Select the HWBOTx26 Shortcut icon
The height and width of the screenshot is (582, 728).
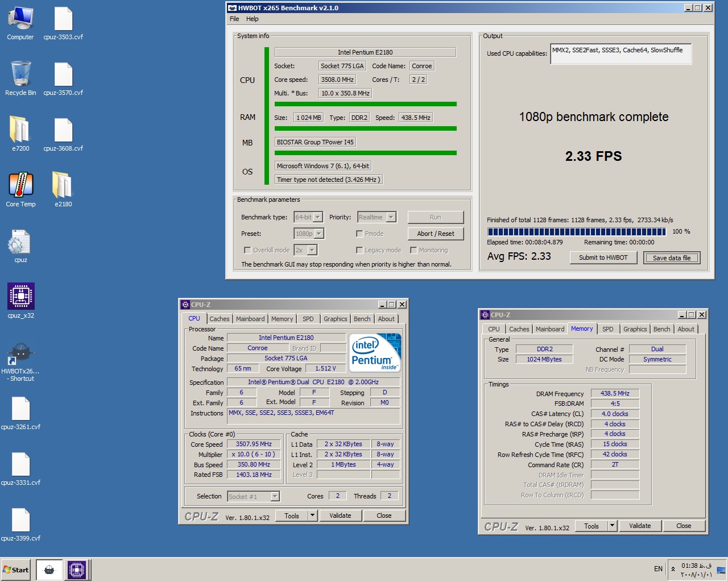[x=20, y=361]
